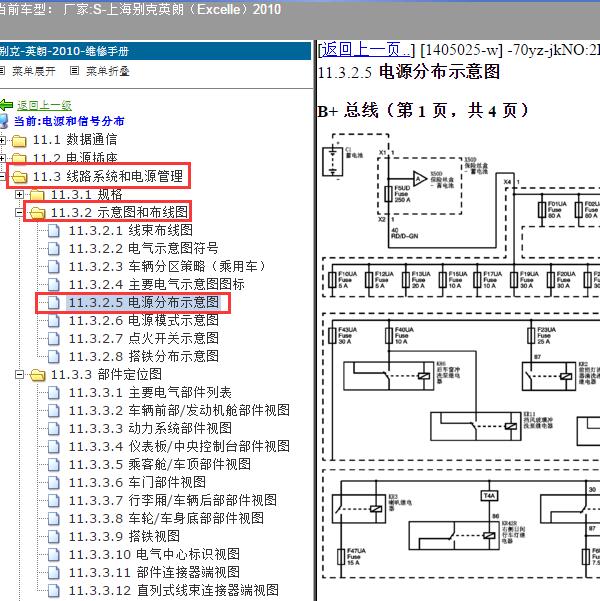Click 菜单展开 to expand the menu

34,71
